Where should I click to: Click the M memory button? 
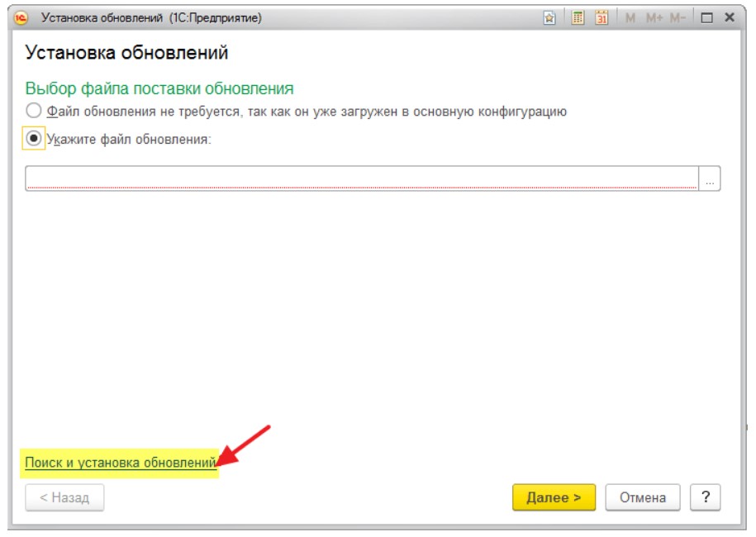point(630,17)
